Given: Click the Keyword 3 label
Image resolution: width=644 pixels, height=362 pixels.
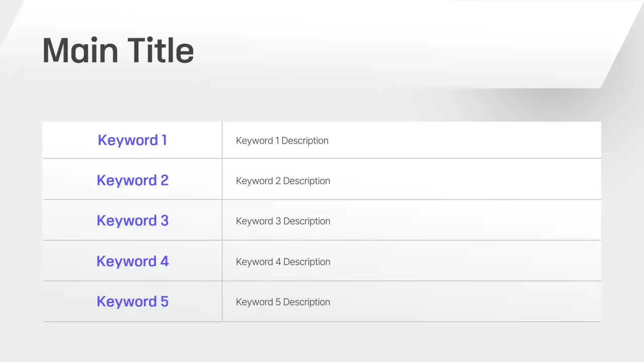Looking at the screenshot, I should pos(132,221).
